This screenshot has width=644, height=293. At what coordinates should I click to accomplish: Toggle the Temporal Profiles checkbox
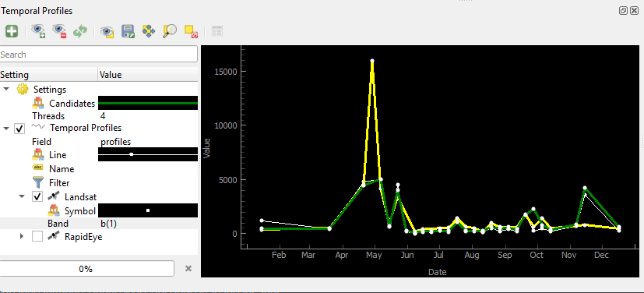[19, 129]
